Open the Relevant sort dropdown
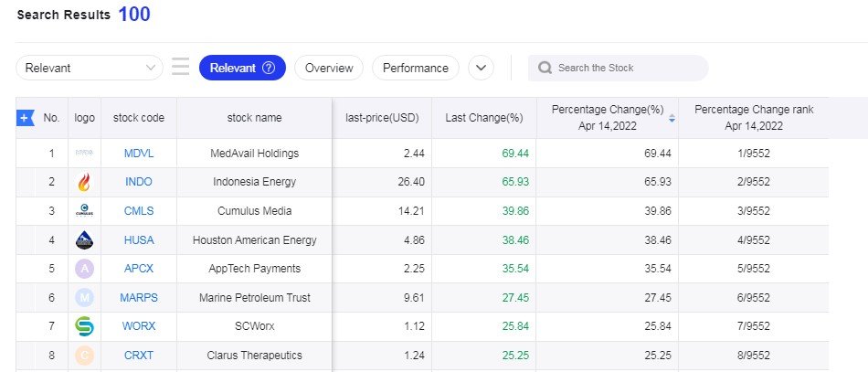This screenshot has width=868, height=372. tap(90, 68)
